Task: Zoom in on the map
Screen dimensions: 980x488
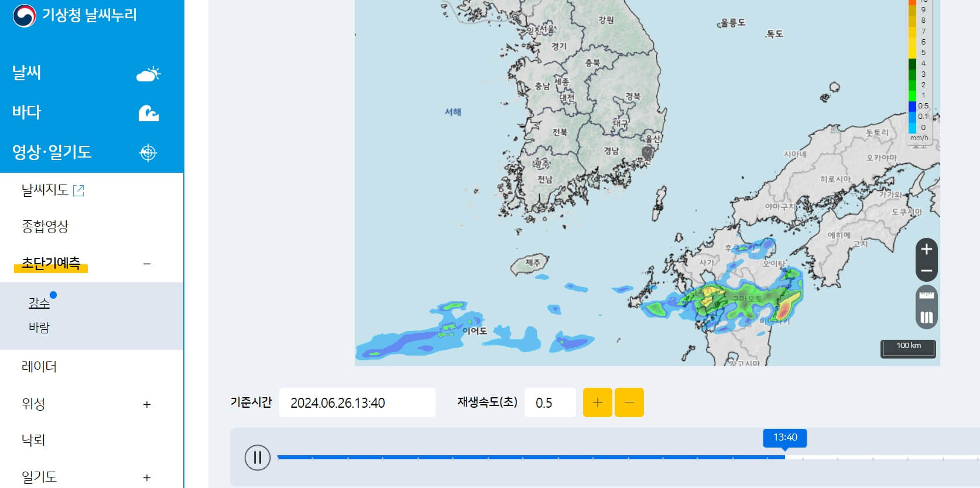Action: (927, 249)
